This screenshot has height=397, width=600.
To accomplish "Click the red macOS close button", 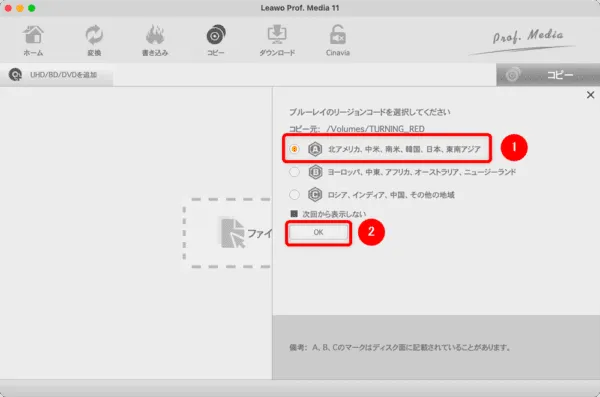I will (8, 8).
